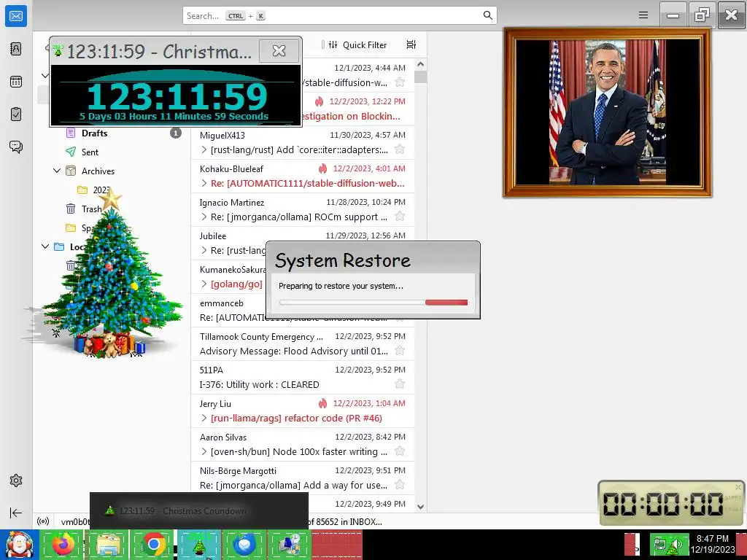Click flame icon on 12:22 PM message
Image resolution: width=747 pixels, height=560 pixels.
(x=320, y=101)
